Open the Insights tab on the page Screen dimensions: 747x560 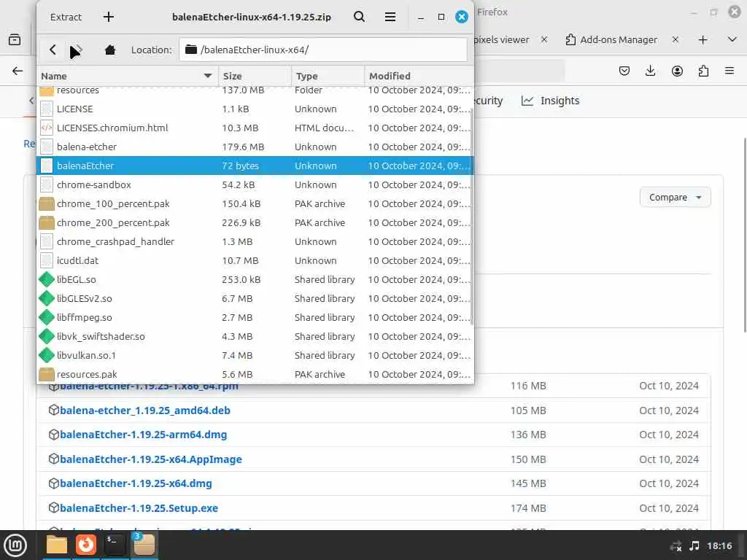coord(550,101)
